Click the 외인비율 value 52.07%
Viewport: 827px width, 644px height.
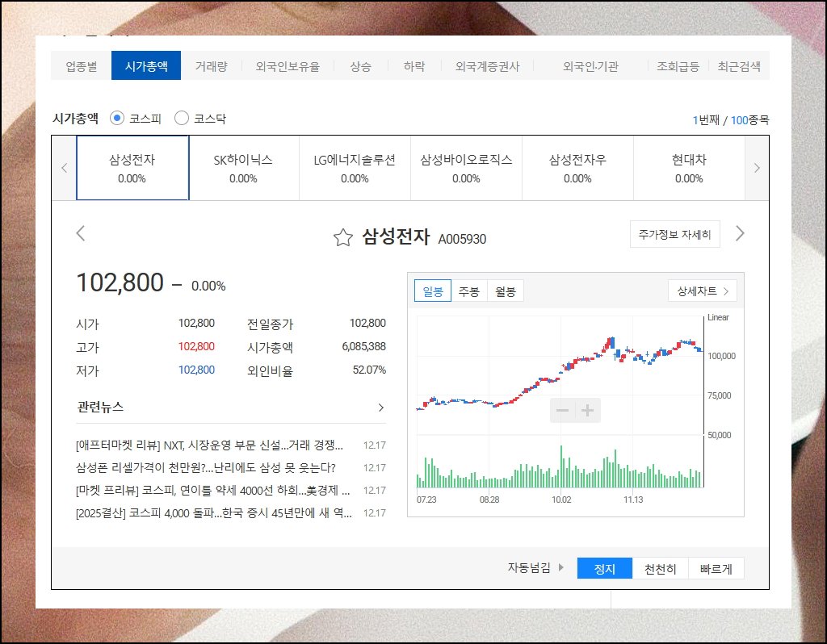coord(369,370)
